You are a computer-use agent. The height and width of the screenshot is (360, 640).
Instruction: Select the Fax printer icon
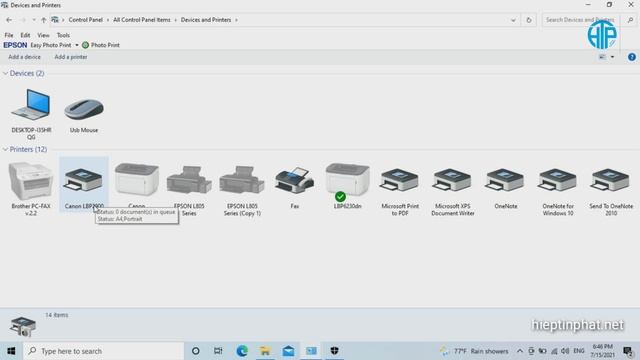tap(294, 180)
